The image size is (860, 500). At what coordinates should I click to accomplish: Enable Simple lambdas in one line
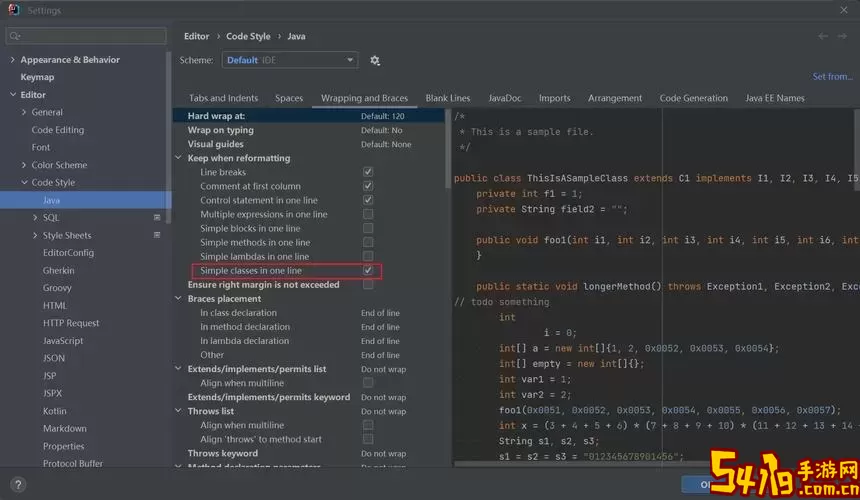368,256
